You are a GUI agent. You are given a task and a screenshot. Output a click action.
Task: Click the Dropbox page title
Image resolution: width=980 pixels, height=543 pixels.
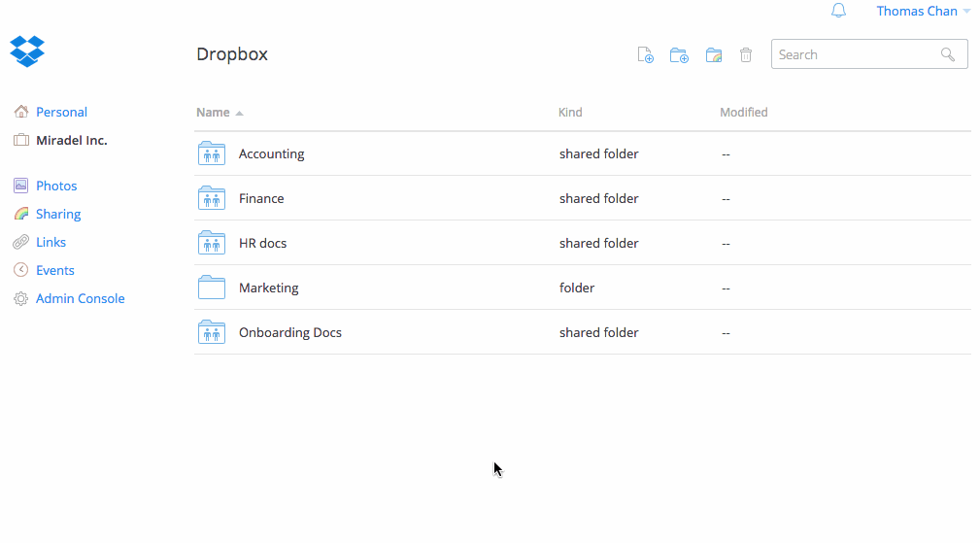(232, 54)
